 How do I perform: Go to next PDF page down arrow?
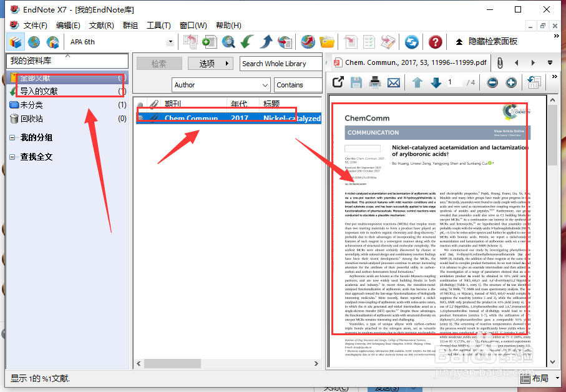click(x=436, y=82)
